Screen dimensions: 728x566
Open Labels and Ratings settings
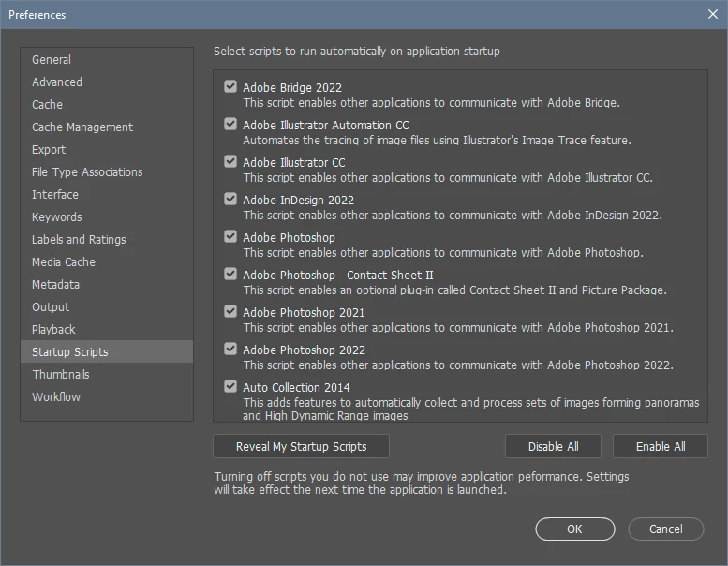pos(107,240)
